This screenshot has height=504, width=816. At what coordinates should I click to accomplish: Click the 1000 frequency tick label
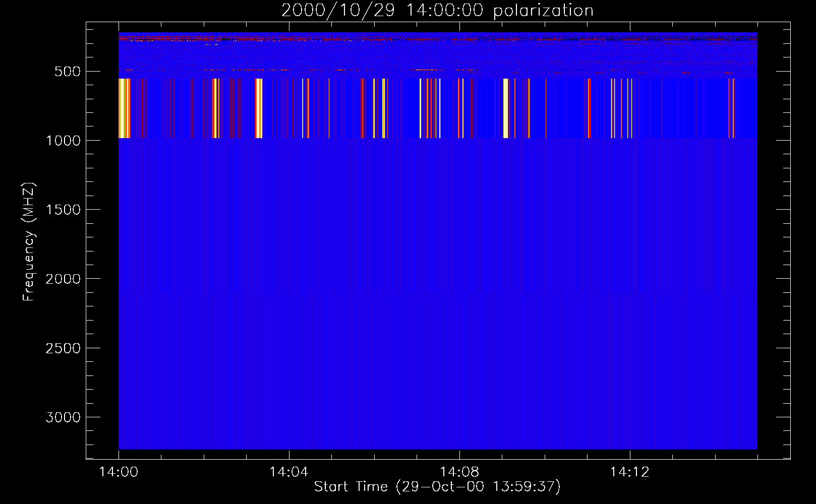point(63,141)
